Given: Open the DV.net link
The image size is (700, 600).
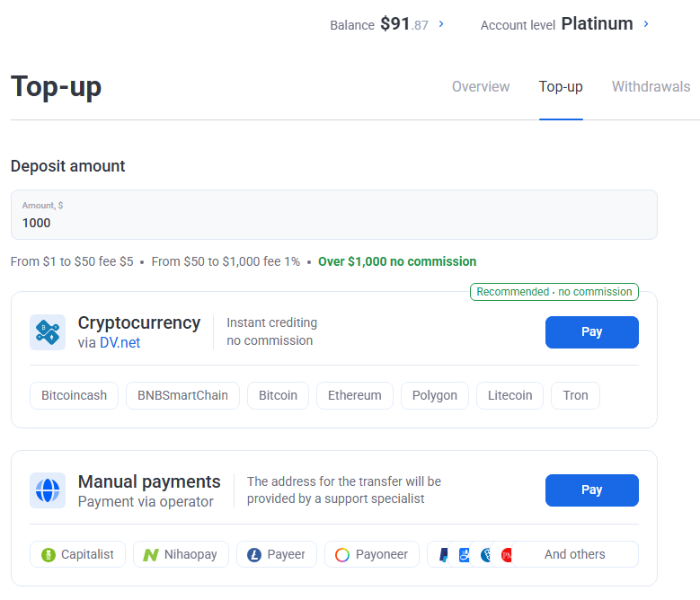Looking at the screenshot, I should tap(120, 342).
